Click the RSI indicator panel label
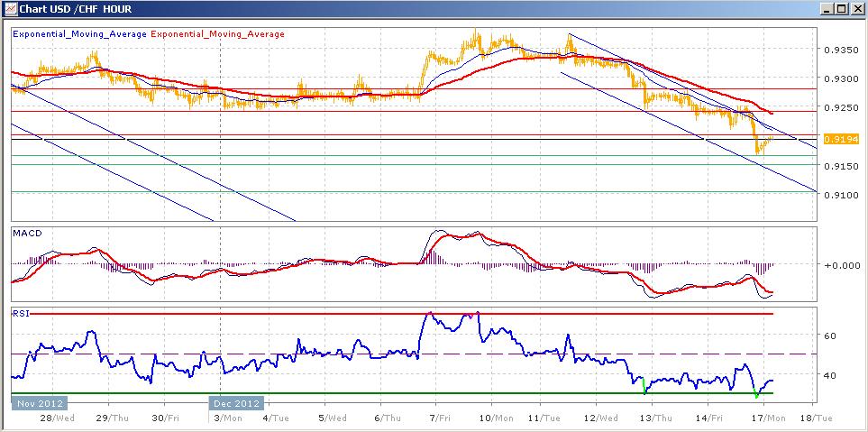The image size is (868, 432). (x=19, y=313)
